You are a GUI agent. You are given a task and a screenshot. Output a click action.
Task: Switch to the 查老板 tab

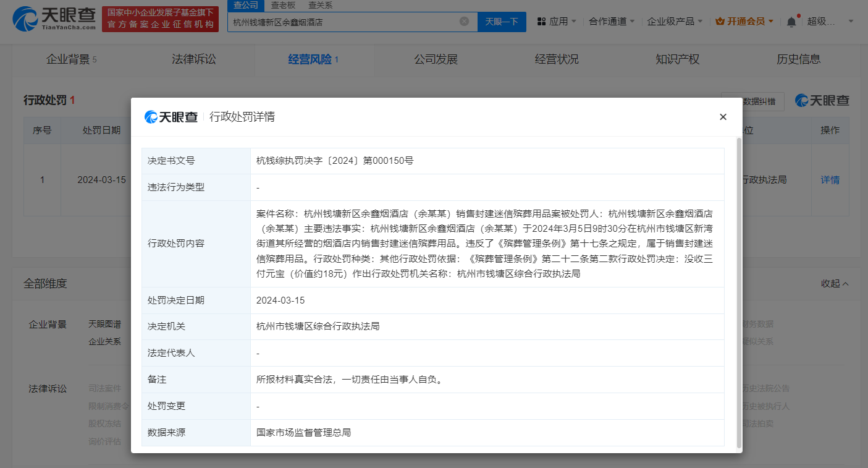click(283, 4)
